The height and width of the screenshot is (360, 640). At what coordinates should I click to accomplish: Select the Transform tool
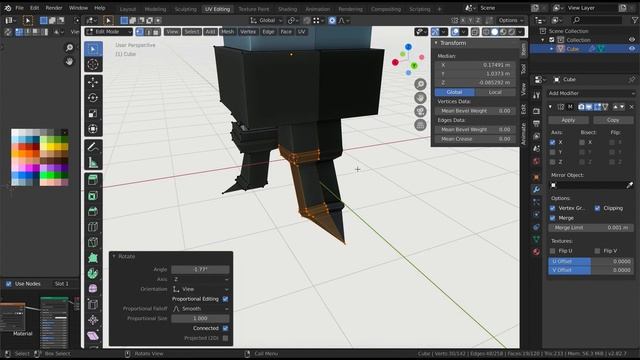[x=93, y=129]
